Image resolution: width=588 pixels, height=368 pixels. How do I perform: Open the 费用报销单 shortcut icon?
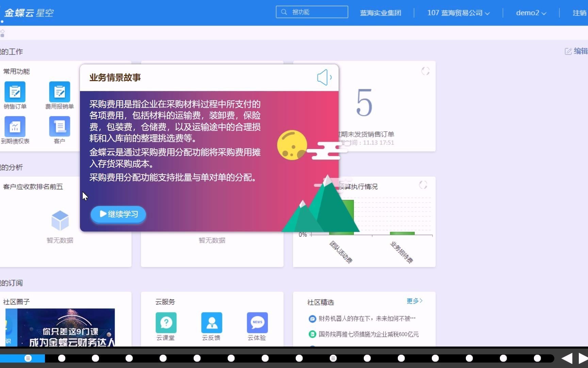[x=60, y=92]
